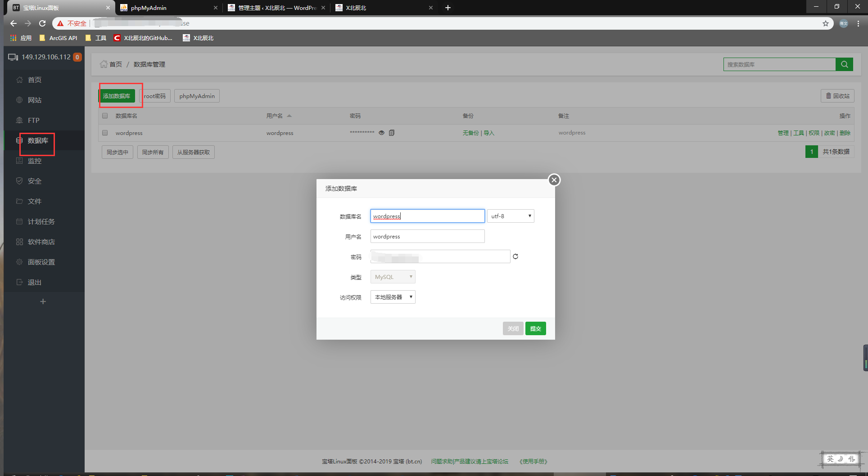Log out via 退出 in sidebar
Image resolution: width=868 pixels, height=476 pixels.
tap(35, 282)
